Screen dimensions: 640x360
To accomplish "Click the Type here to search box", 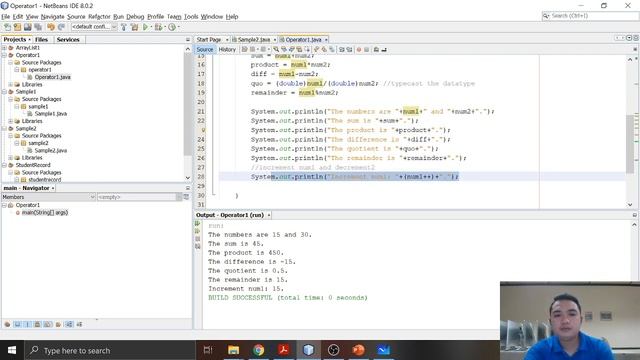I will pos(110,350).
